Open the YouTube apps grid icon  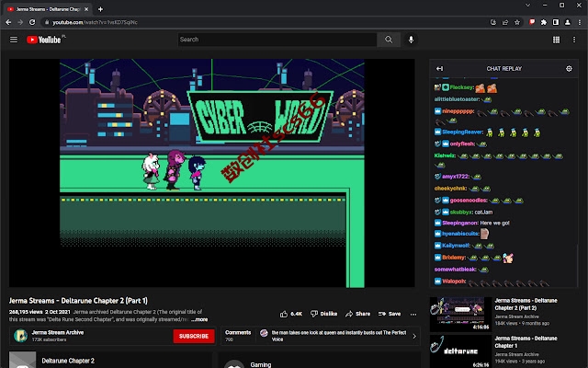556,40
